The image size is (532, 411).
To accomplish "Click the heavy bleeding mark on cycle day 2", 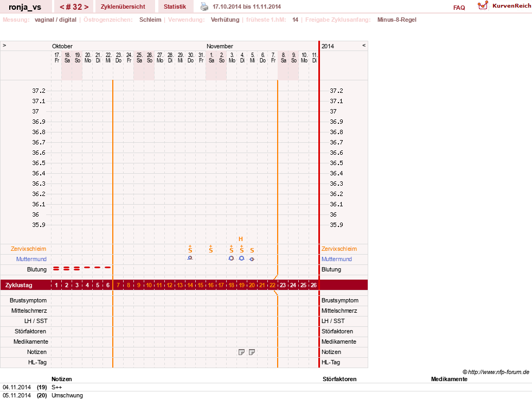I will coord(67,269).
